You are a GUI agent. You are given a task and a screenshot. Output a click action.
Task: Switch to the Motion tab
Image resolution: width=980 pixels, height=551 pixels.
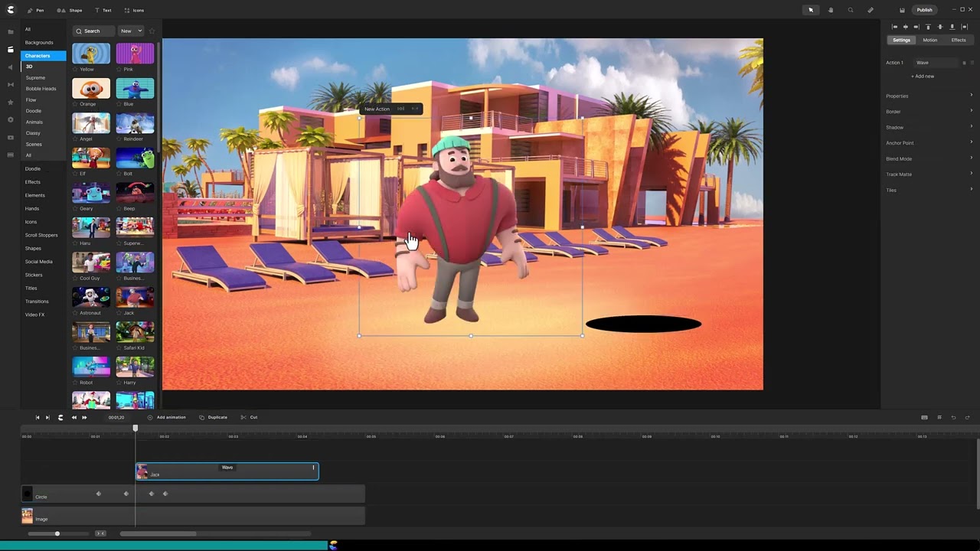point(929,40)
